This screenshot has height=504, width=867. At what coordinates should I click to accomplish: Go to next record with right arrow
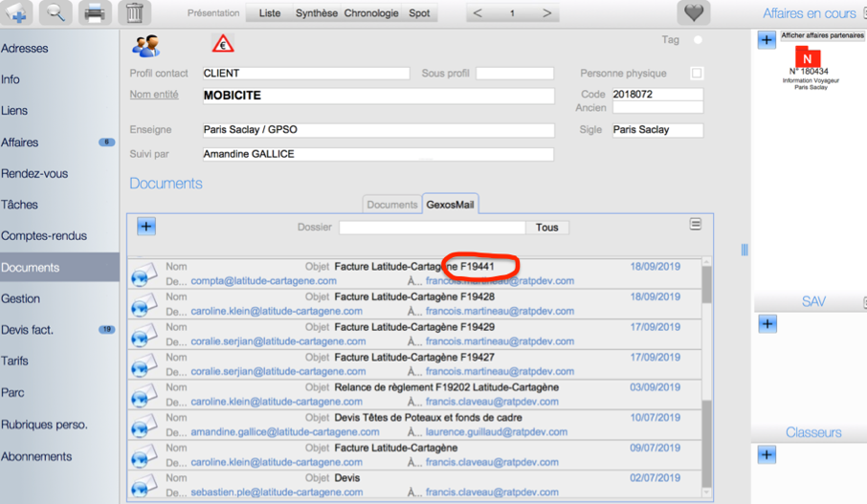[x=546, y=13]
